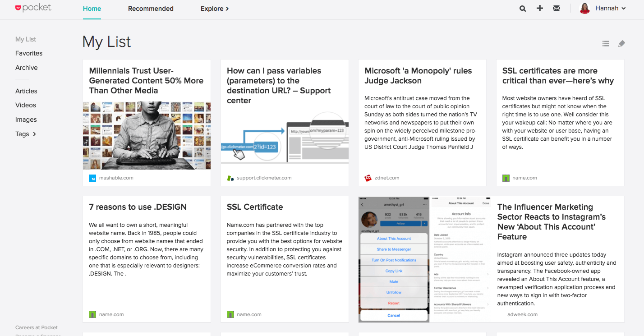Open Microsoft 'a Monopoly' article title
644x336 pixels.
click(x=418, y=76)
